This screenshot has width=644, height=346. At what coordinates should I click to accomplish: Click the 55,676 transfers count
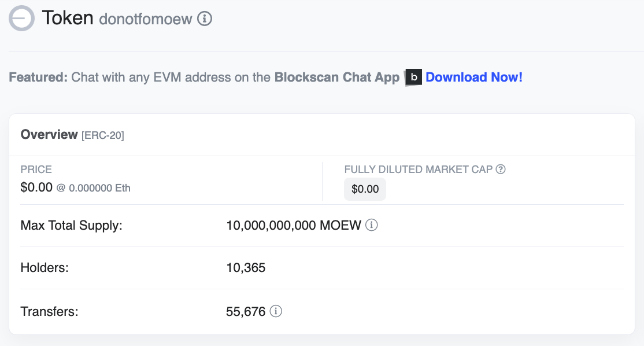click(246, 311)
